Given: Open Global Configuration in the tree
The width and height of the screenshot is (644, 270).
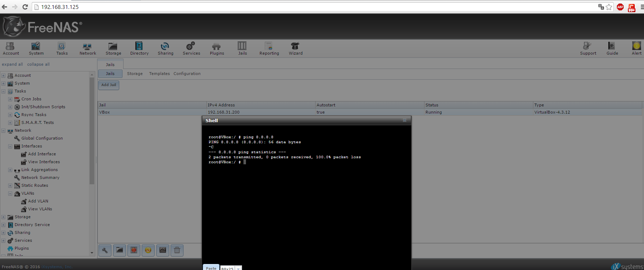Looking at the screenshot, I should coord(42,138).
